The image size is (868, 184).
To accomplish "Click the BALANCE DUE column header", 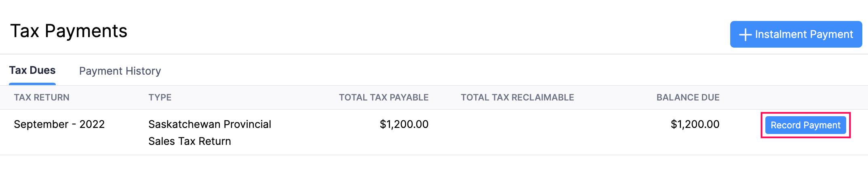I will pyautogui.click(x=688, y=97).
